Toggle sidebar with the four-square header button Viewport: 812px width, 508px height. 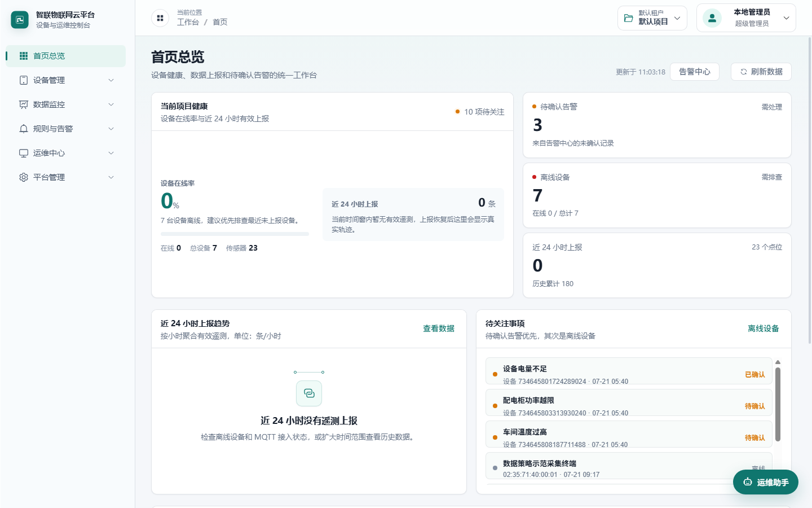tap(160, 18)
